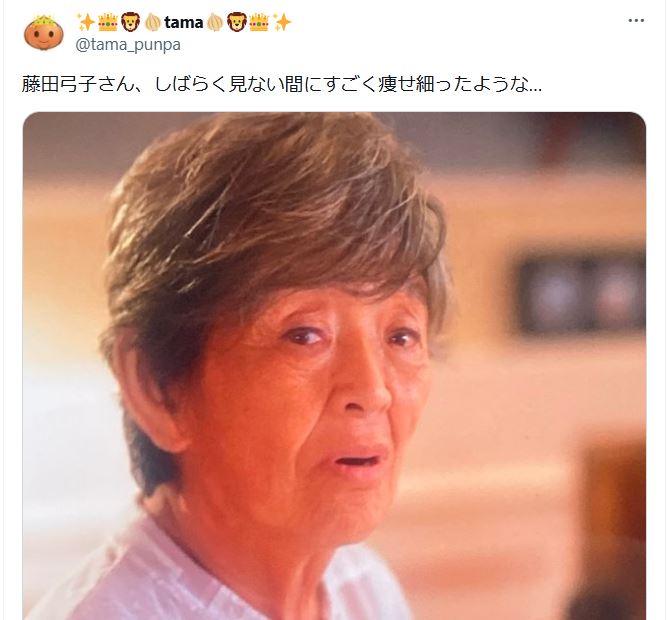Image resolution: width=668 pixels, height=620 pixels.
Task: Click the last sparkle emoji in display name
Action: tap(282, 22)
